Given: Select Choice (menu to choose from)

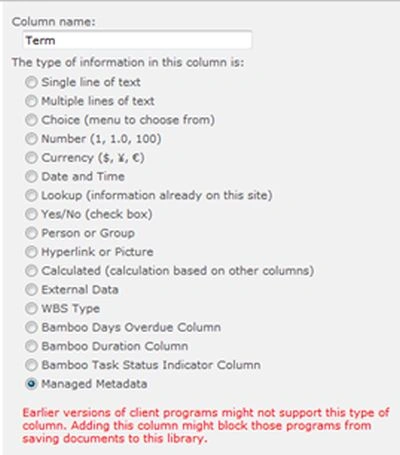Looking at the screenshot, I should pyautogui.click(x=31, y=120).
